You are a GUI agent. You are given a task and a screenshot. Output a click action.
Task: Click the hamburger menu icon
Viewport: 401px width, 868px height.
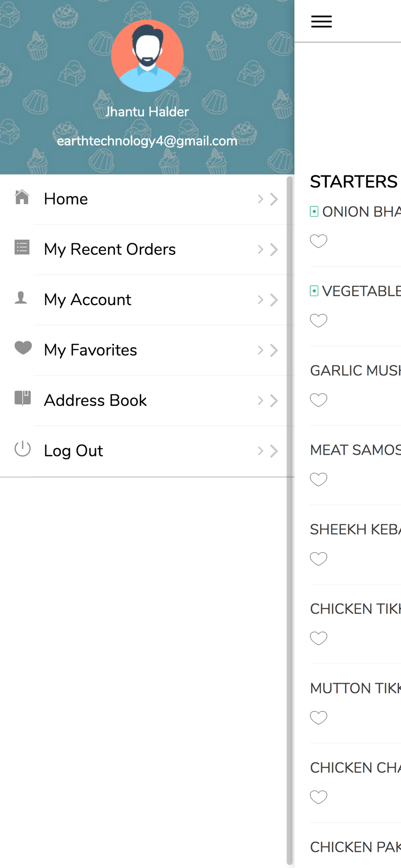coord(322,21)
